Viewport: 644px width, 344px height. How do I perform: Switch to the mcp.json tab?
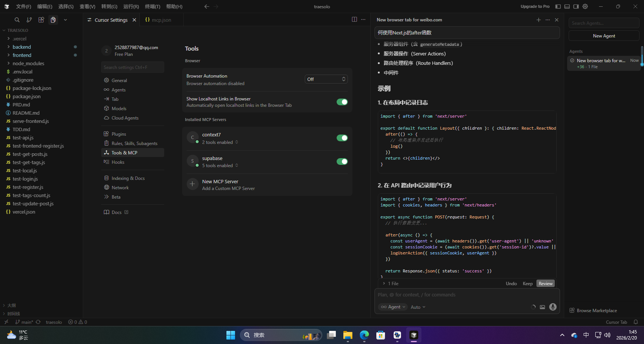pyautogui.click(x=161, y=20)
